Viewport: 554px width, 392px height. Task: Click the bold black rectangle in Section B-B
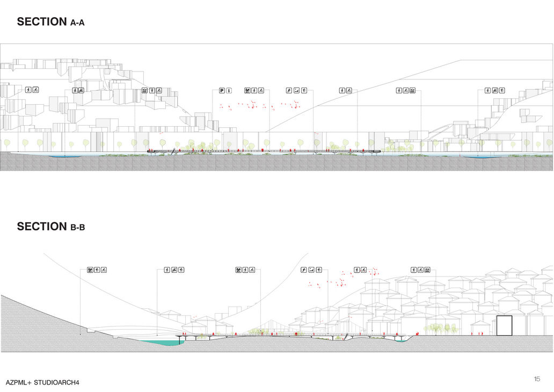[x=504, y=326]
